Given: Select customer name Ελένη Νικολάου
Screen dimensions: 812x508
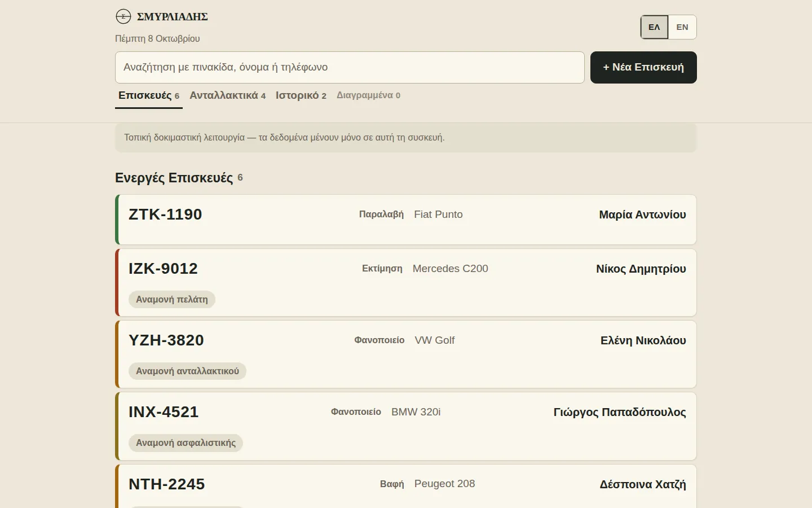Looking at the screenshot, I should pos(643,340).
